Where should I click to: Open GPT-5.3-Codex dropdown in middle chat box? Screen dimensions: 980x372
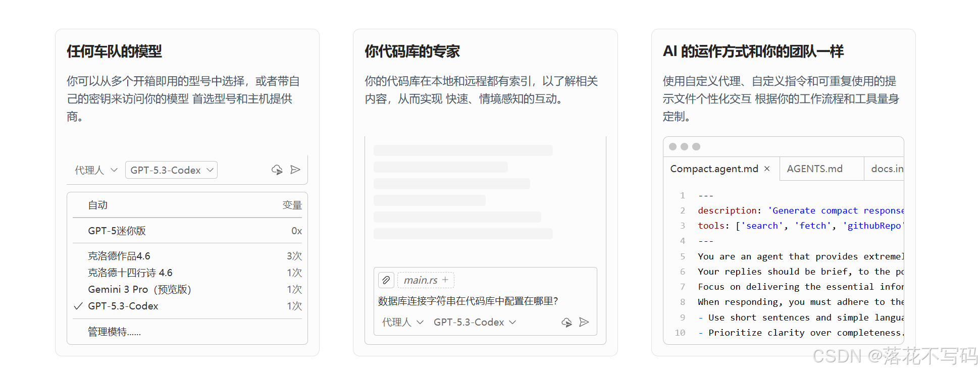(475, 322)
